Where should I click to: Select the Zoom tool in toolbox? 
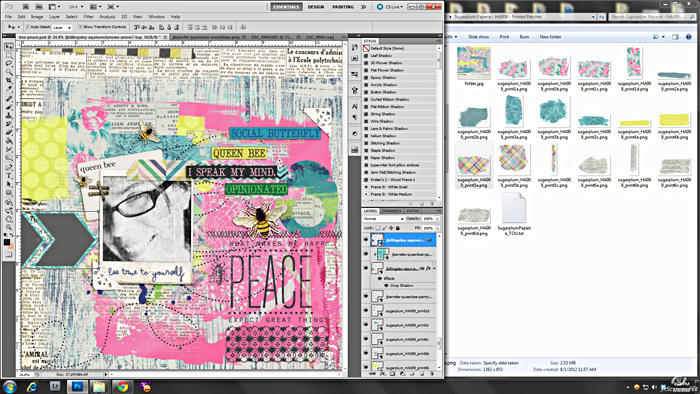pyautogui.click(x=9, y=228)
